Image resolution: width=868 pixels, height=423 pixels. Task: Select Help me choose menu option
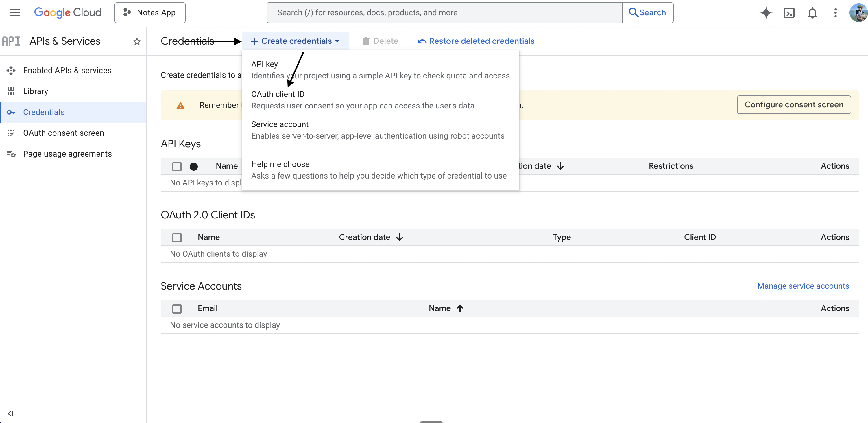click(381, 170)
